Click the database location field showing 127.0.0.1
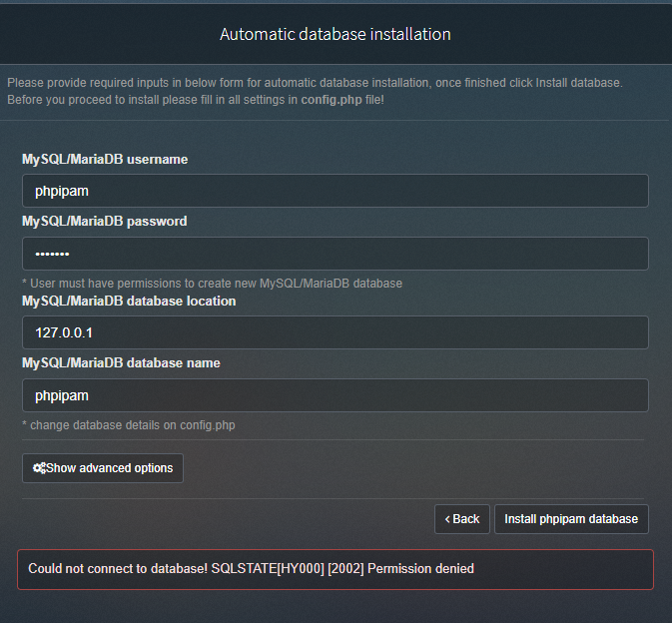The height and width of the screenshot is (623, 672). coord(336,332)
